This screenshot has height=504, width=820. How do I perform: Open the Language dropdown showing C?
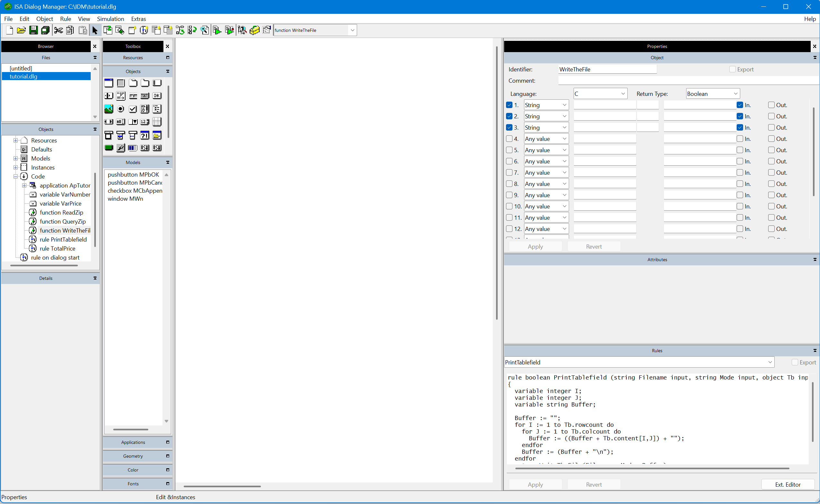(600, 94)
